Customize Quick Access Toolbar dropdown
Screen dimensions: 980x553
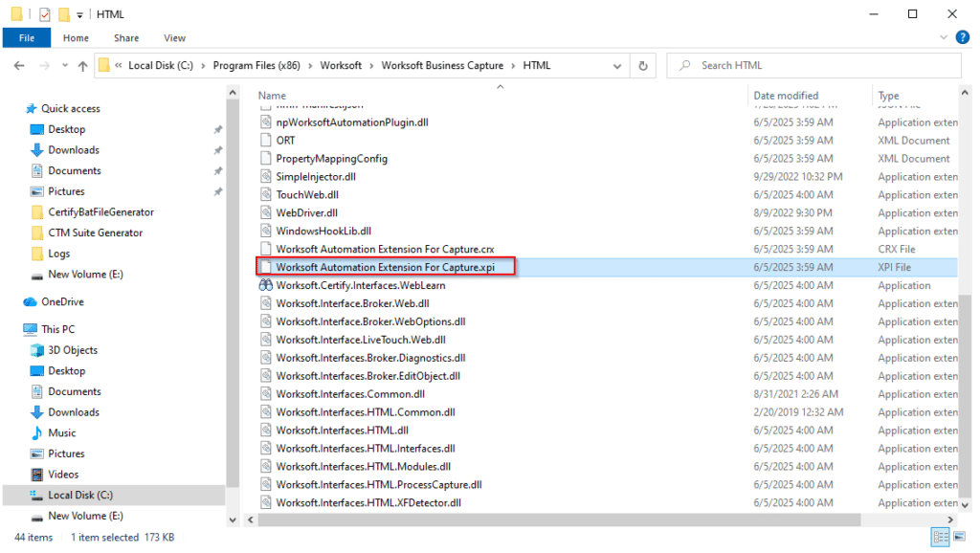(80, 14)
